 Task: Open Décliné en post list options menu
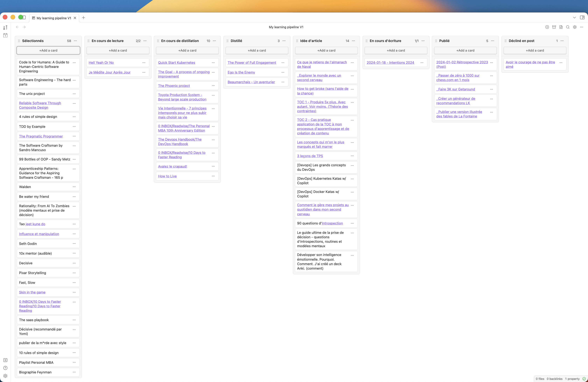[562, 41]
